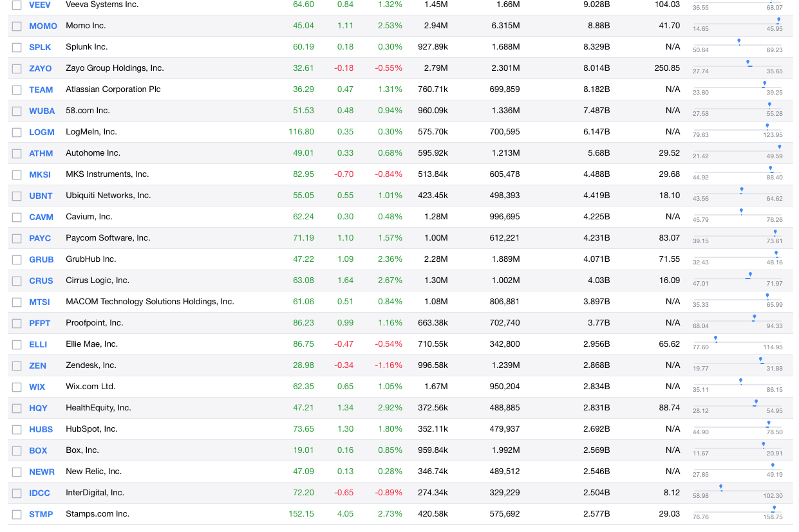Select the SPLK row checkbox
This screenshot has height=532, width=799.
[x=17, y=47]
